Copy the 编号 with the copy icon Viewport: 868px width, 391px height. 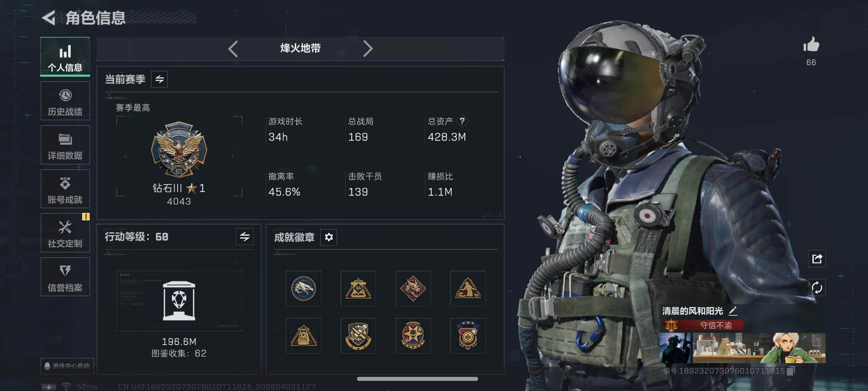791,371
